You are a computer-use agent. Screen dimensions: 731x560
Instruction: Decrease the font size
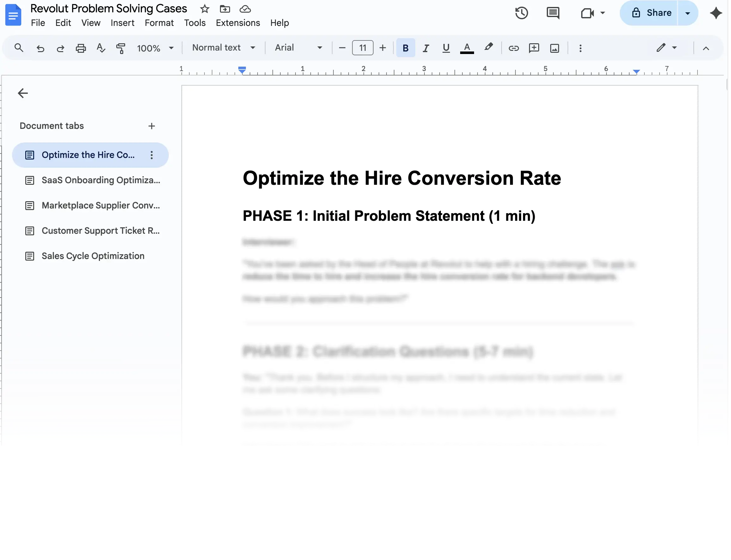pyautogui.click(x=342, y=48)
